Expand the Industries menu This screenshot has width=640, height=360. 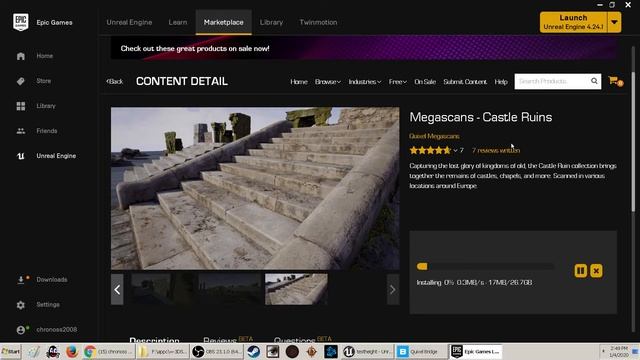point(364,82)
